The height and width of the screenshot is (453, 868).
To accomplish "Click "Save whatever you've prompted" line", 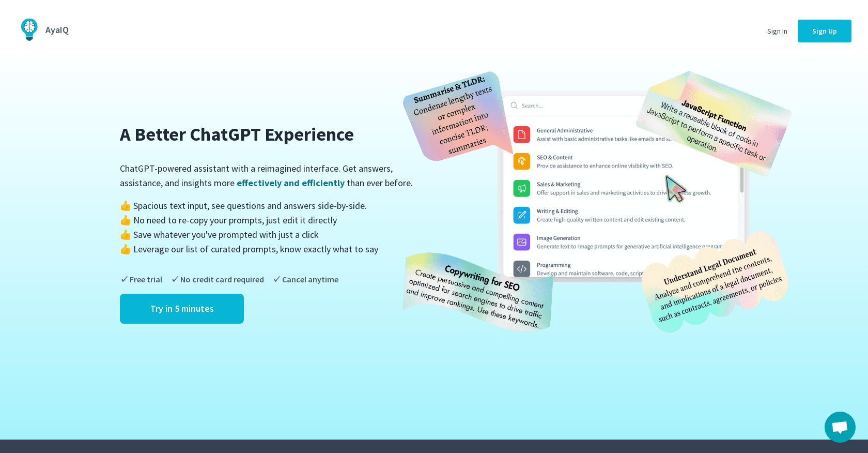I will coord(219,235).
